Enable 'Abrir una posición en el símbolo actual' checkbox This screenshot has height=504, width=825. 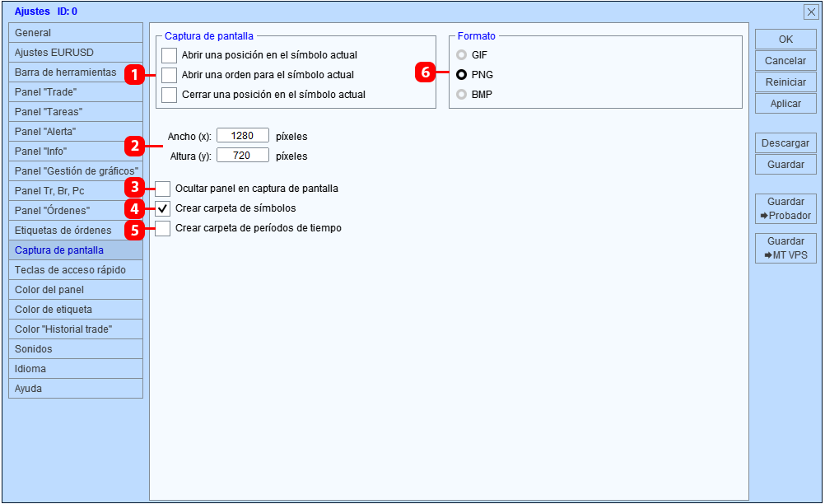169,55
